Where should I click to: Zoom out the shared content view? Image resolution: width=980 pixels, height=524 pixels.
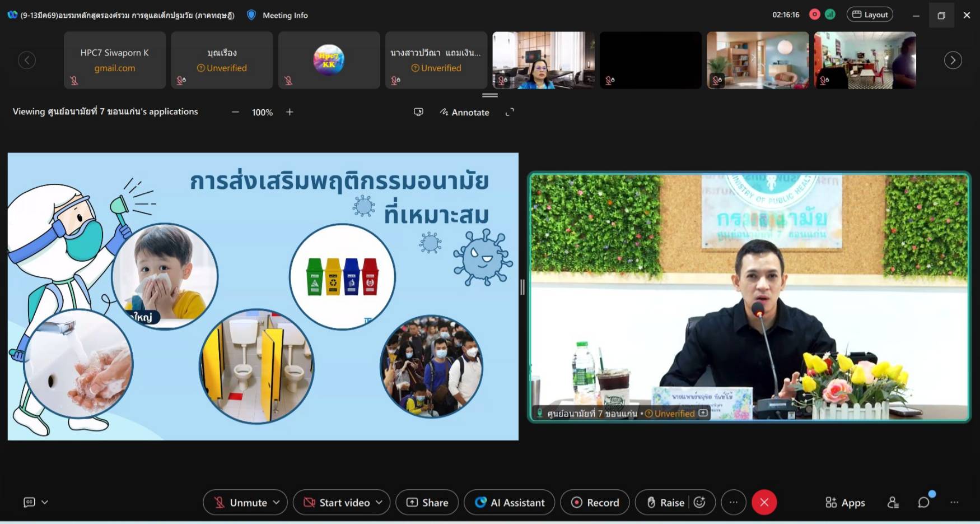(x=235, y=112)
